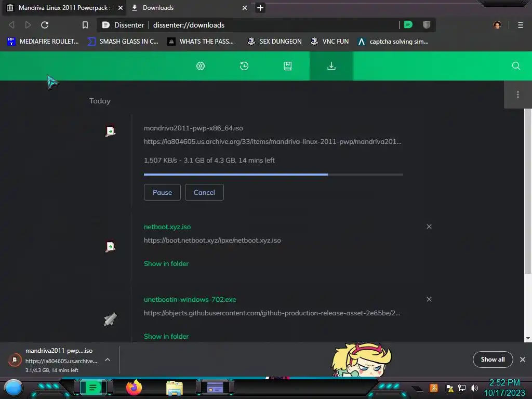Switch to the Dissenter browser taskbar button
532x399 pixels.
coord(93,388)
